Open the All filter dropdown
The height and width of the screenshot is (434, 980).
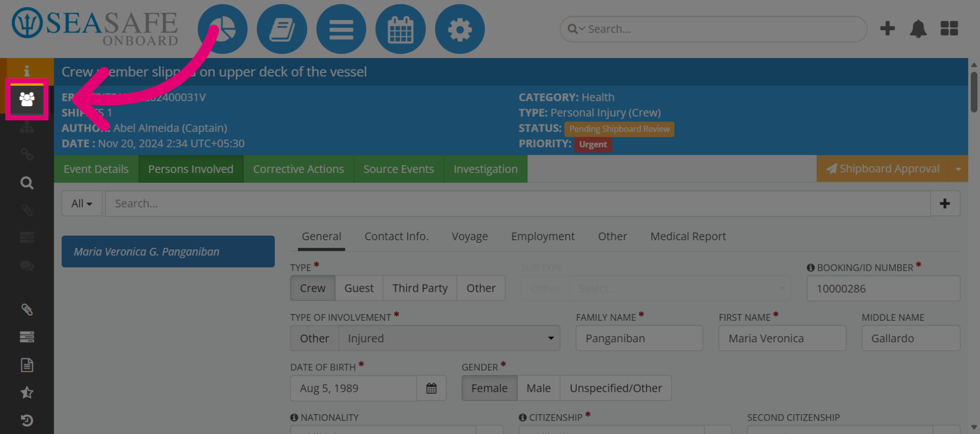82,203
